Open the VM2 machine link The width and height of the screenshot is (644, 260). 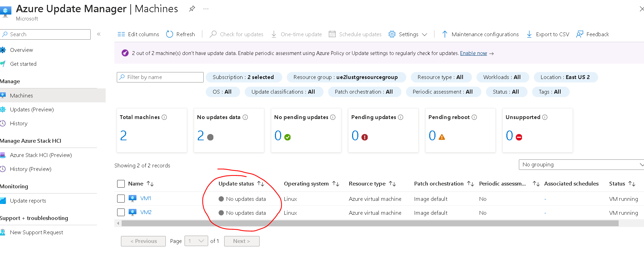(x=146, y=212)
